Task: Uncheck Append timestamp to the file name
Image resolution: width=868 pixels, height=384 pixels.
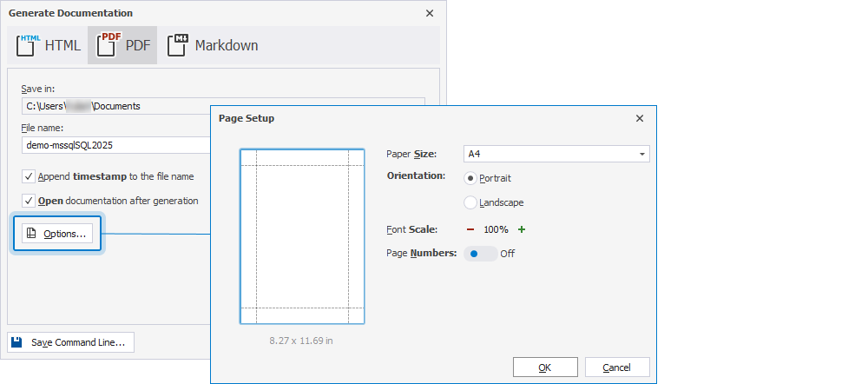Action: (x=29, y=176)
